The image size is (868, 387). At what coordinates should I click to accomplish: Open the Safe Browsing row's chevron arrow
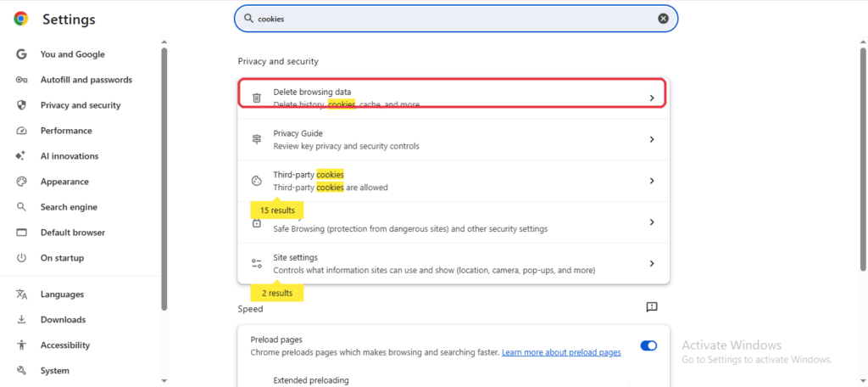coord(652,222)
